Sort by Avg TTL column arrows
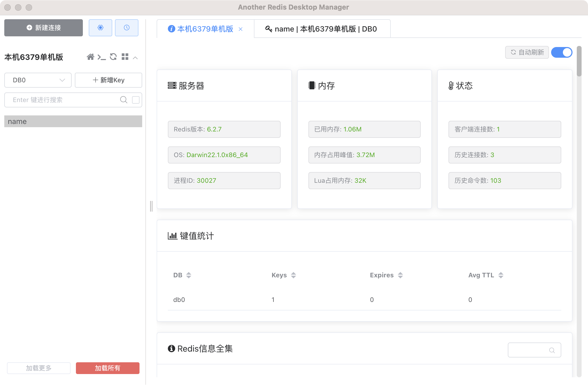 501,275
